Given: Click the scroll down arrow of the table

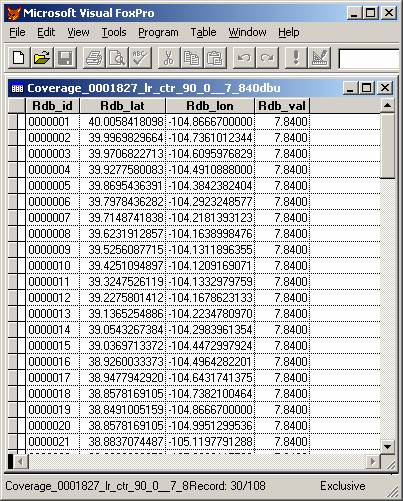Looking at the screenshot, I should click(387, 446).
